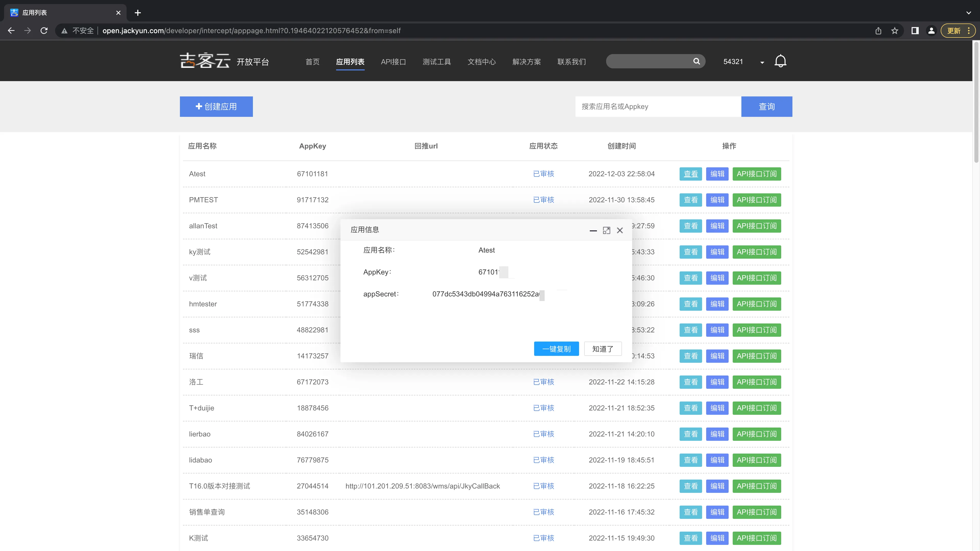
Task: Close the 应用列表 browser tab
Action: pos(118,12)
